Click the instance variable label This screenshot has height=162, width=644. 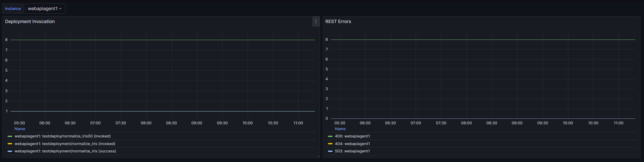(13, 9)
